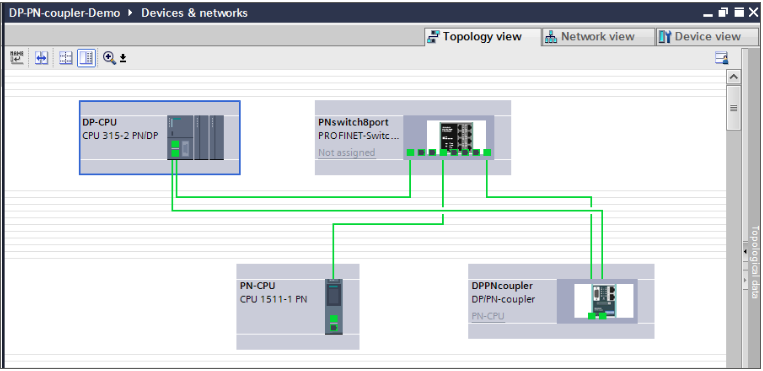
Task: Click the vertical scrollbar up arrow
Action: [x=734, y=76]
